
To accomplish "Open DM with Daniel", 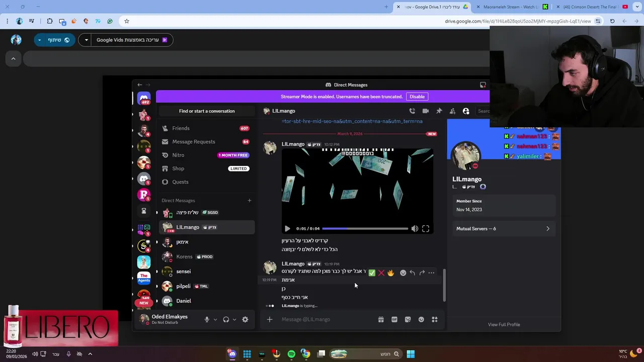I will coord(207,301).
